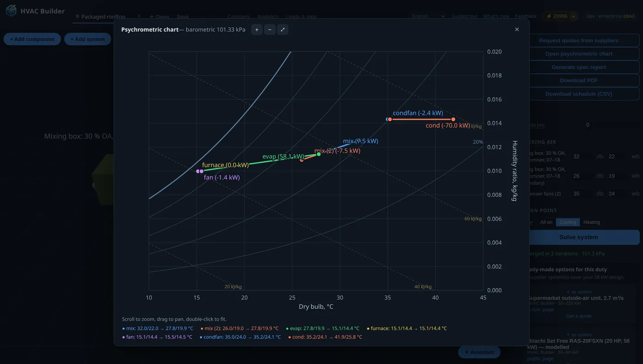This screenshot has width=643, height=364.
Task: Close the Psychrometric chart dialog
Action: 517,29
